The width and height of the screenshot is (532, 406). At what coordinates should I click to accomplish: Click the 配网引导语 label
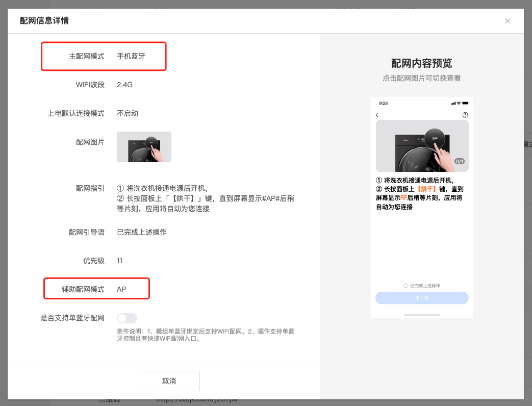coord(87,232)
